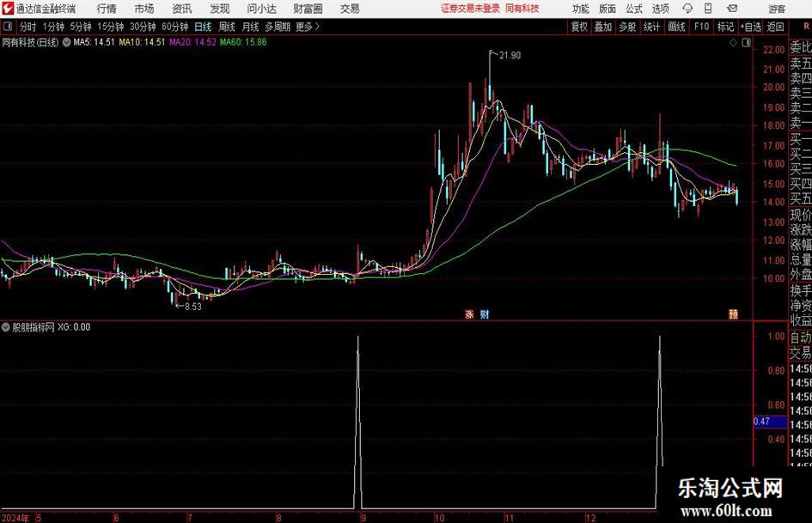Click the month 9 marker on the time axis
This screenshot has height=523, width=812.
(363, 518)
